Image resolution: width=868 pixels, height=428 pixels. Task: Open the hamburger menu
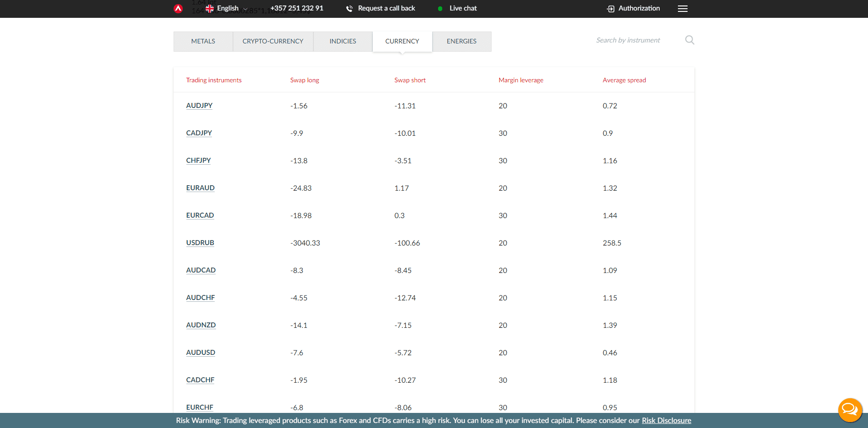[x=683, y=9]
